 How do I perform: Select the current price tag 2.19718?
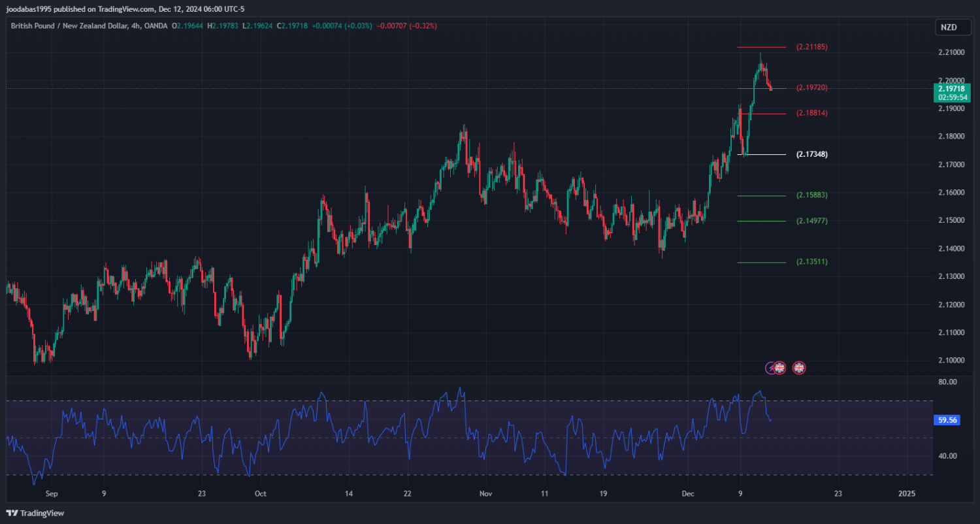pyautogui.click(x=951, y=89)
